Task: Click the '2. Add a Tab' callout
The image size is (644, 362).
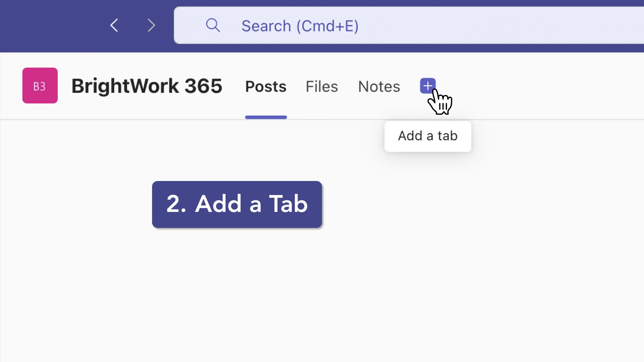Action: 237,204
